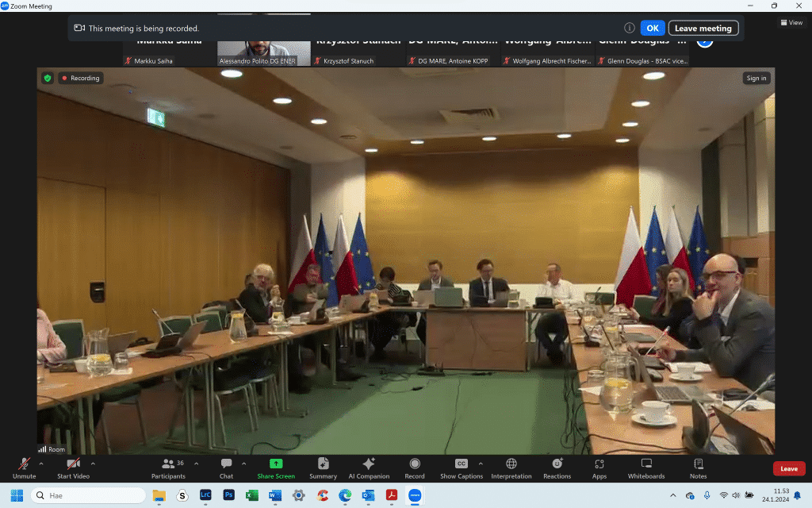Click the taskbar search box
This screenshot has width=812, height=508.
point(89,495)
